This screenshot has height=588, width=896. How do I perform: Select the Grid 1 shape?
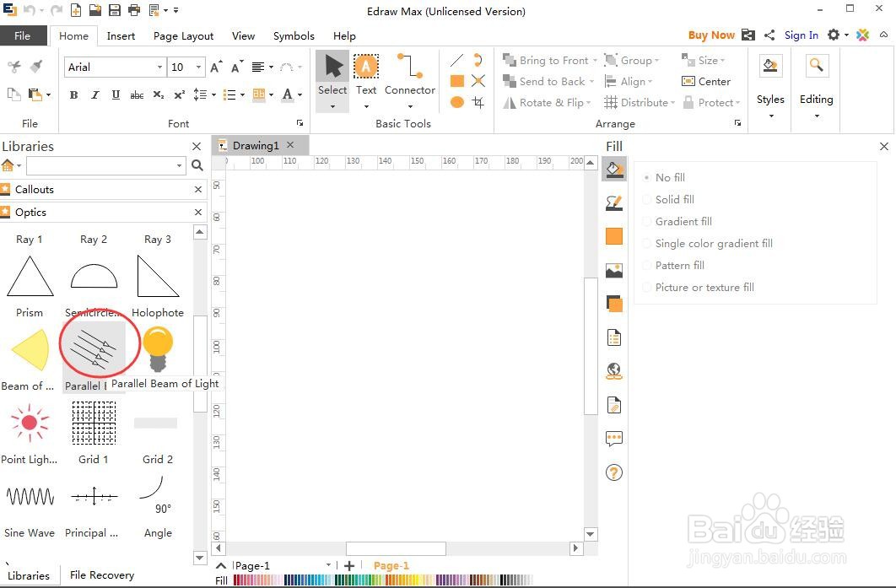pos(94,423)
